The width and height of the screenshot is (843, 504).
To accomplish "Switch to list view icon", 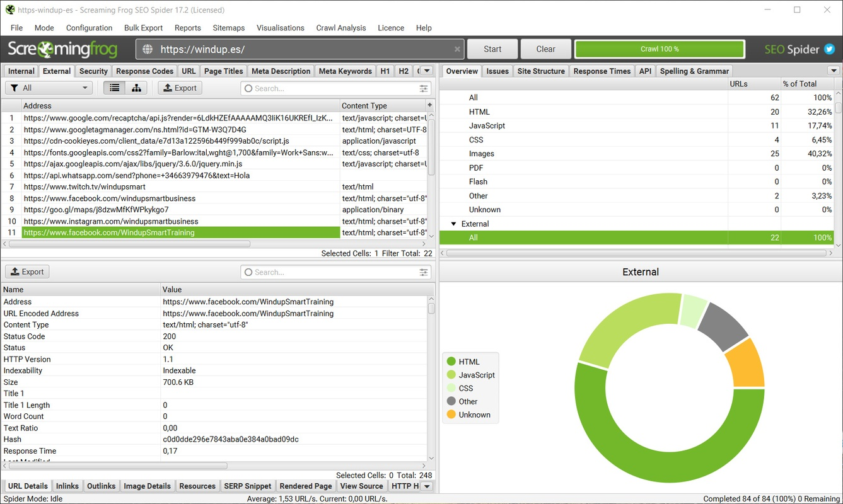I will pyautogui.click(x=114, y=88).
